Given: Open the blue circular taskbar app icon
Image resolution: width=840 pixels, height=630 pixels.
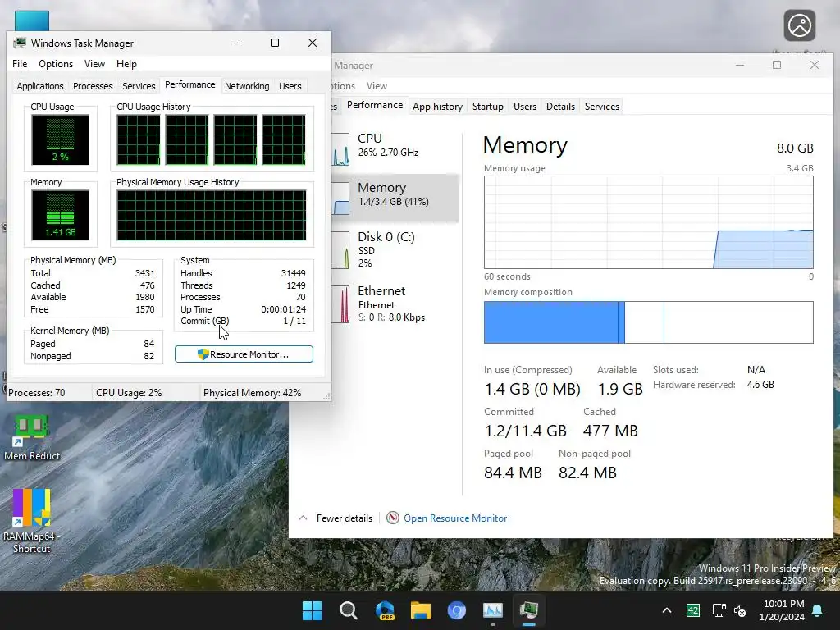Looking at the screenshot, I should [456, 610].
